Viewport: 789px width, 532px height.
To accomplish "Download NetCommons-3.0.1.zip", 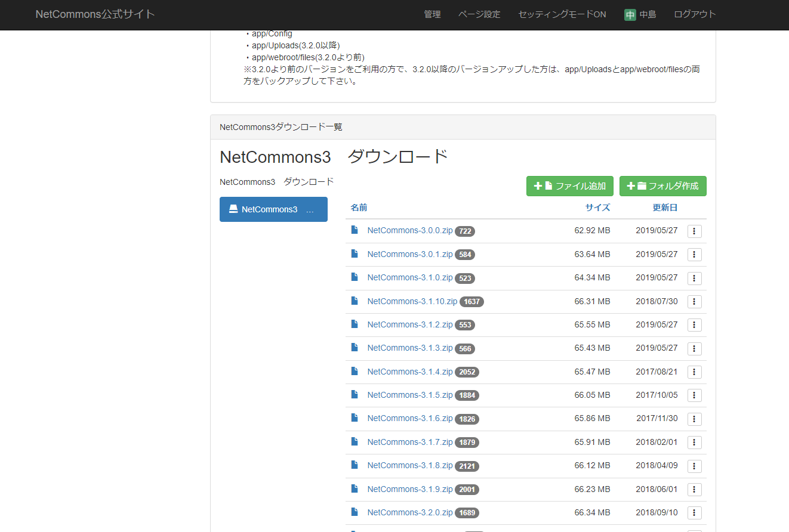I will [x=410, y=254].
